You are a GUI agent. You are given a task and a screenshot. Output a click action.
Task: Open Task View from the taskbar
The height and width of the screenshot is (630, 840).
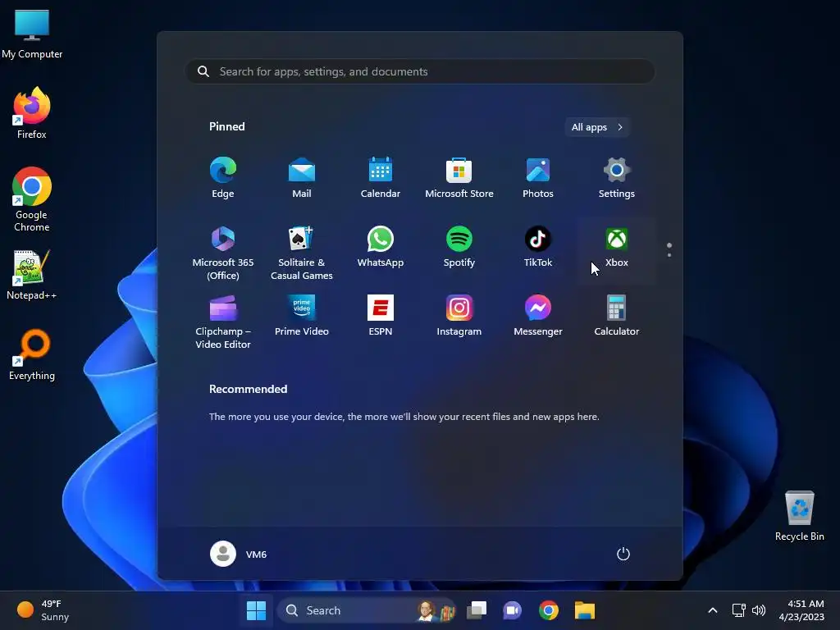[x=477, y=610]
